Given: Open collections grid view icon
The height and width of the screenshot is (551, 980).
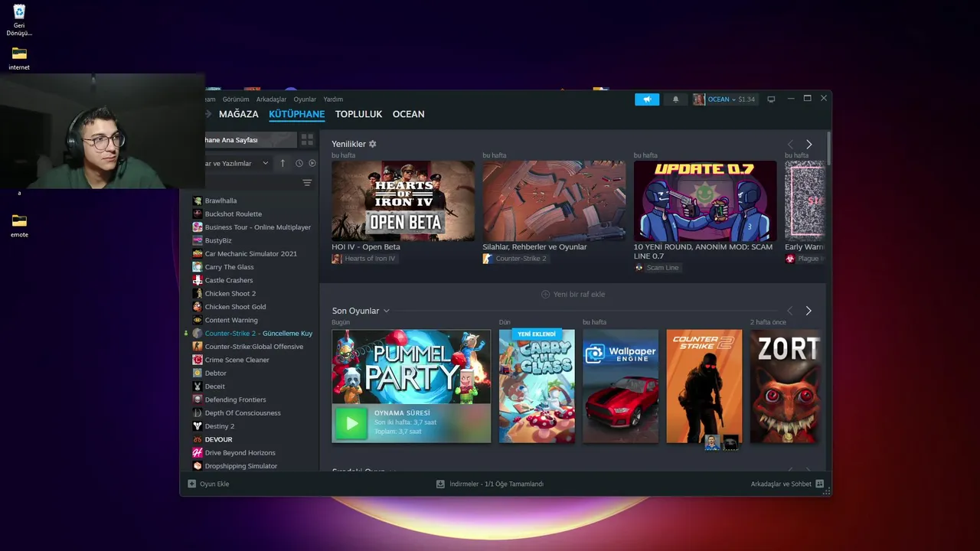Looking at the screenshot, I should click(x=307, y=140).
